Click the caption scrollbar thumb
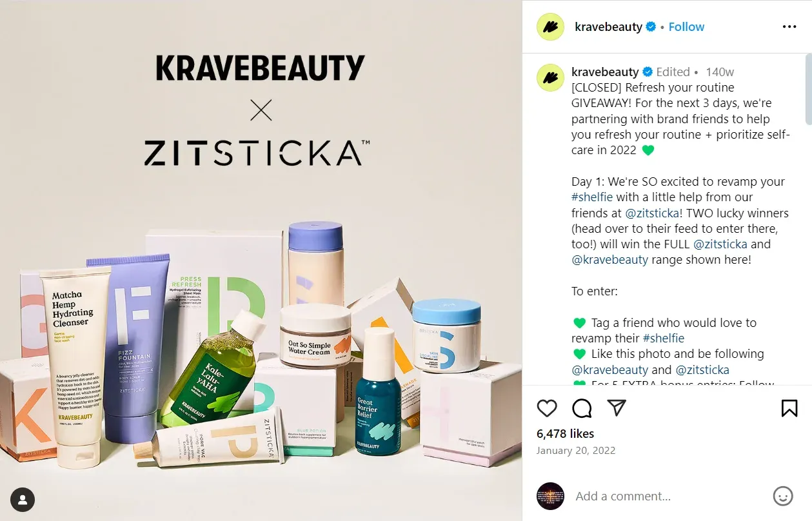 tap(808, 89)
